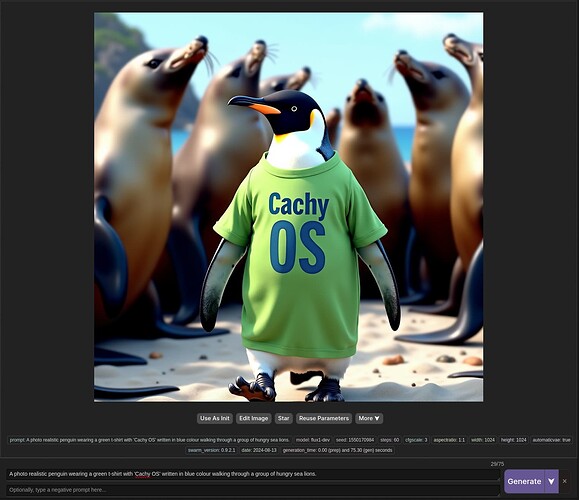
Task: Click the 'model: flux1-dev' metadata tag
Action: pos(313,440)
